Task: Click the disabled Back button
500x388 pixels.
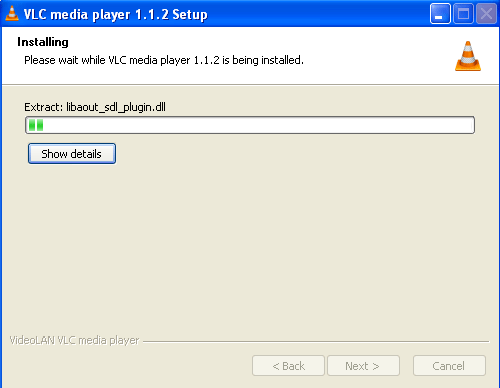Action: click(288, 366)
